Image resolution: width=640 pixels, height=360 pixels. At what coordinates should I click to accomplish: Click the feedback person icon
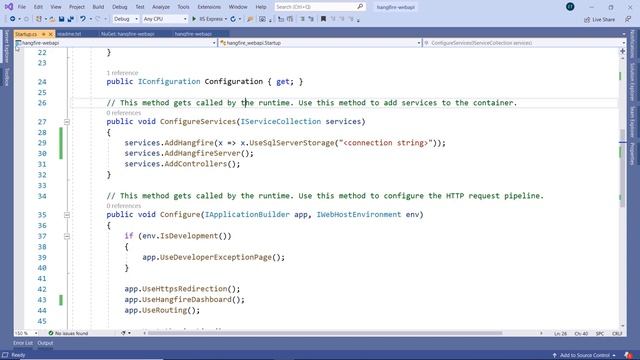coord(628,19)
